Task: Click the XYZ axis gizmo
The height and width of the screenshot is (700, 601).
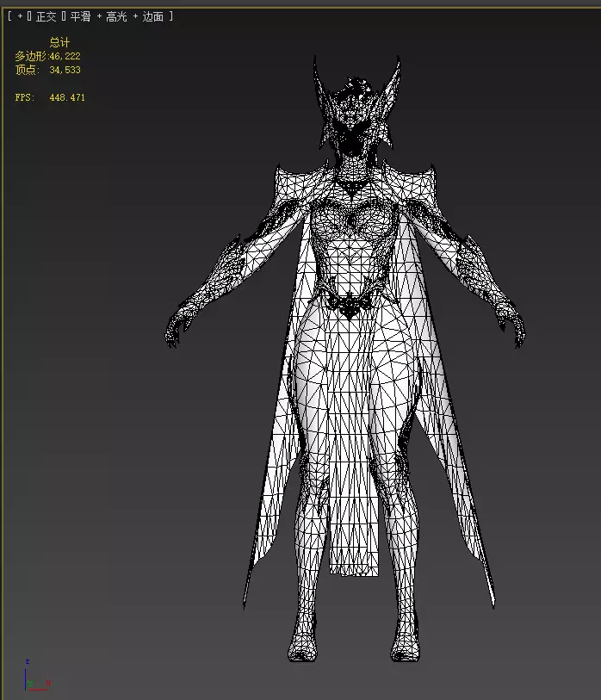Action: pyautogui.click(x=37, y=675)
